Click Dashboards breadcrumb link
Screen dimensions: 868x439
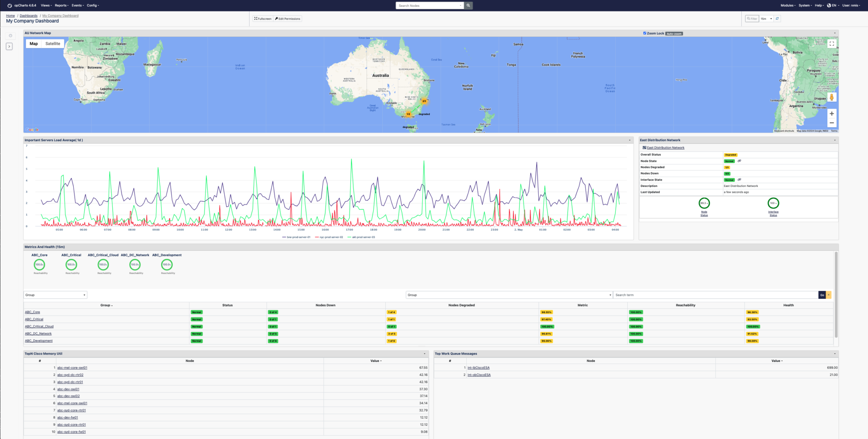[x=28, y=16]
